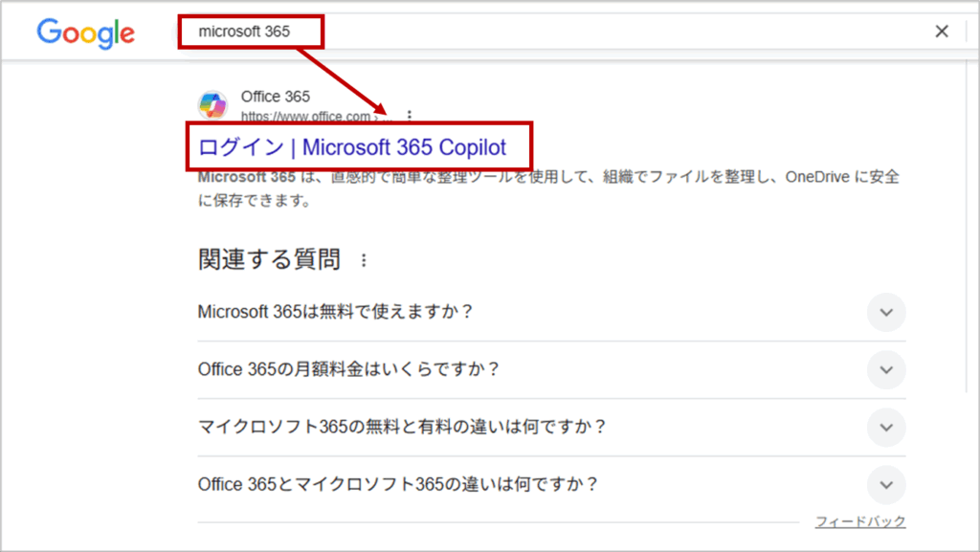Click question マイクロソフト365の無料と有料の違いは何ですか？

402,427
